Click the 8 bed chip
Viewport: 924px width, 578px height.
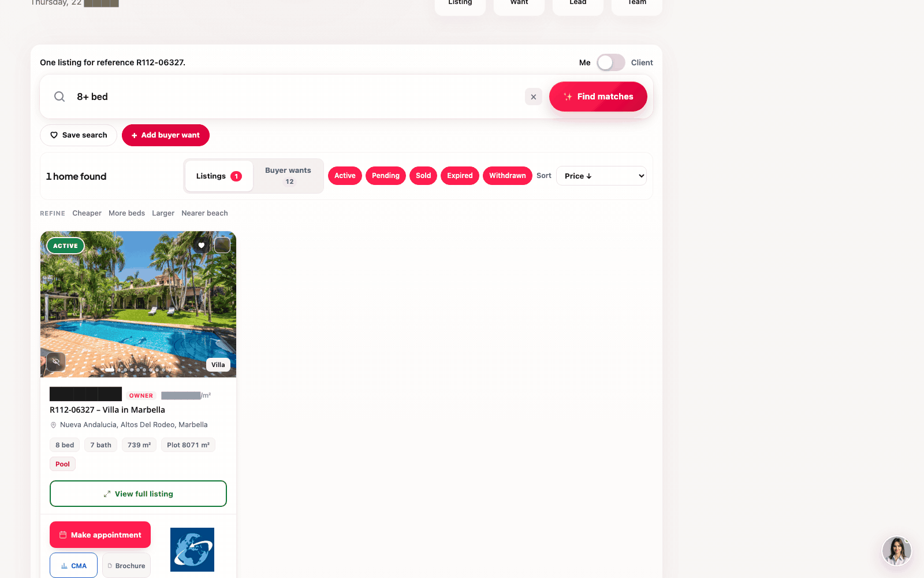coord(65,445)
